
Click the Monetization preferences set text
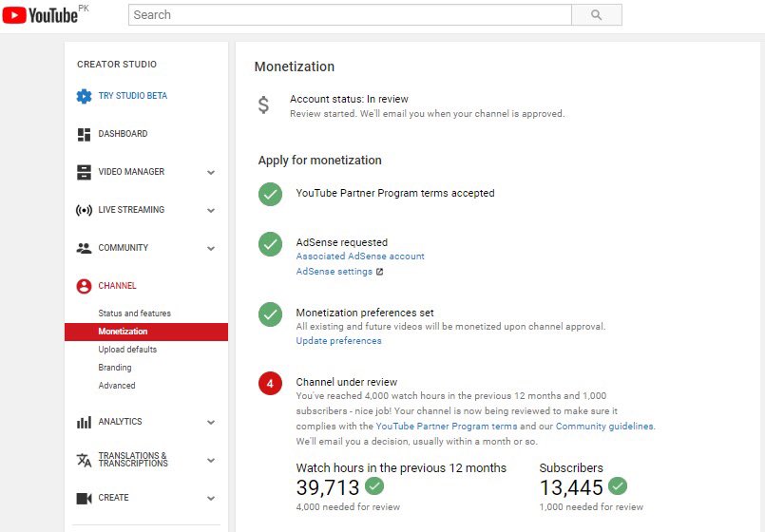pyautogui.click(x=365, y=313)
